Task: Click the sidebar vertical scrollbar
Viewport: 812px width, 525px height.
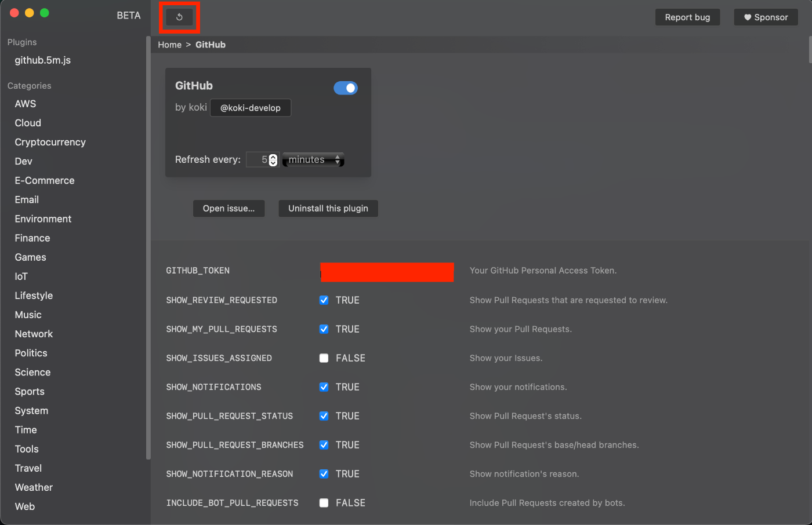Action: (x=148, y=249)
